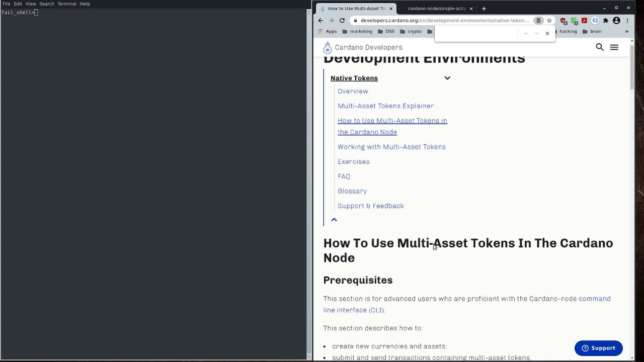The height and width of the screenshot is (362, 644).
Task: Open Multi-Asset Tokens Explainer
Action: click(385, 106)
